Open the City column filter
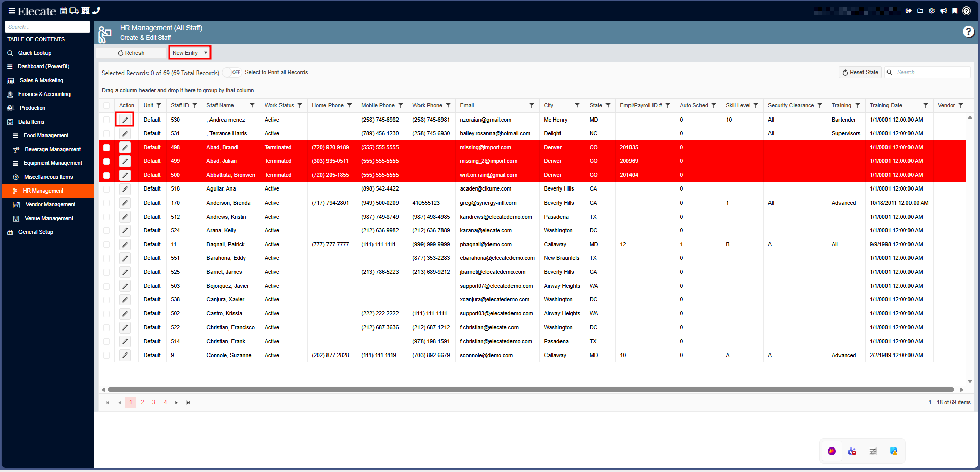This screenshot has width=980, height=472. point(577,106)
